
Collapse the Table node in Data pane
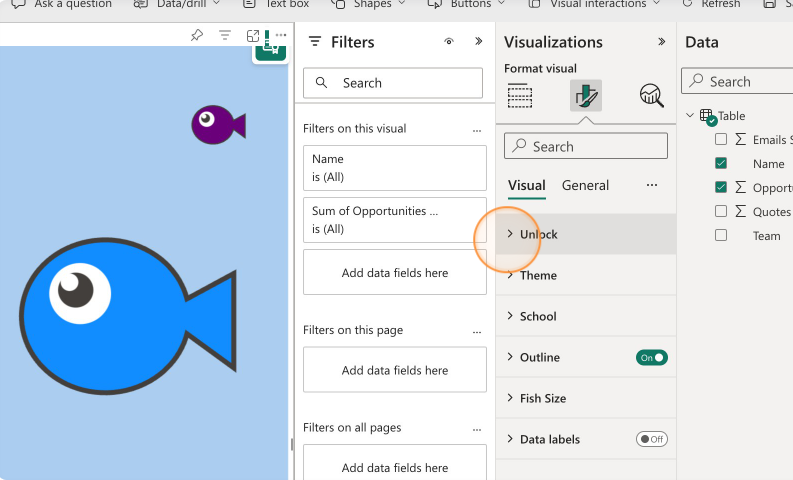coord(689,115)
